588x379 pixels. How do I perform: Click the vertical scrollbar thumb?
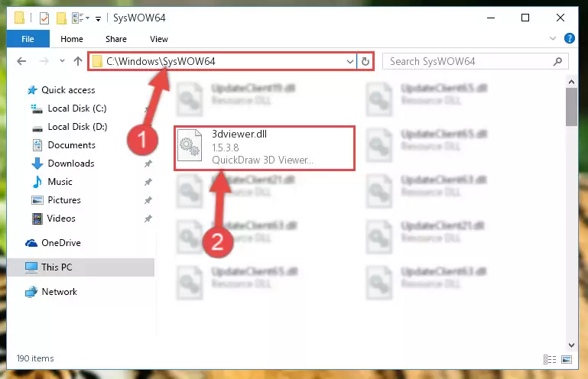click(x=571, y=107)
